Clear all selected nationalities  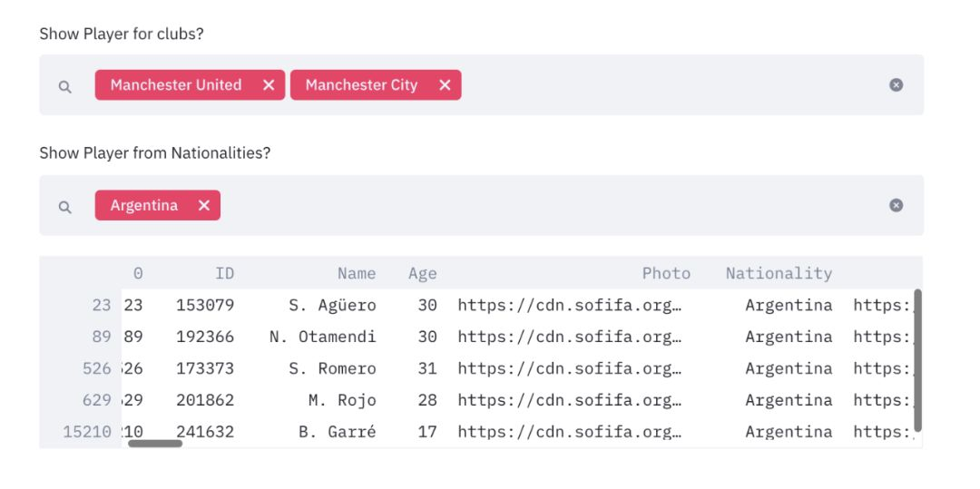[x=896, y=206]
